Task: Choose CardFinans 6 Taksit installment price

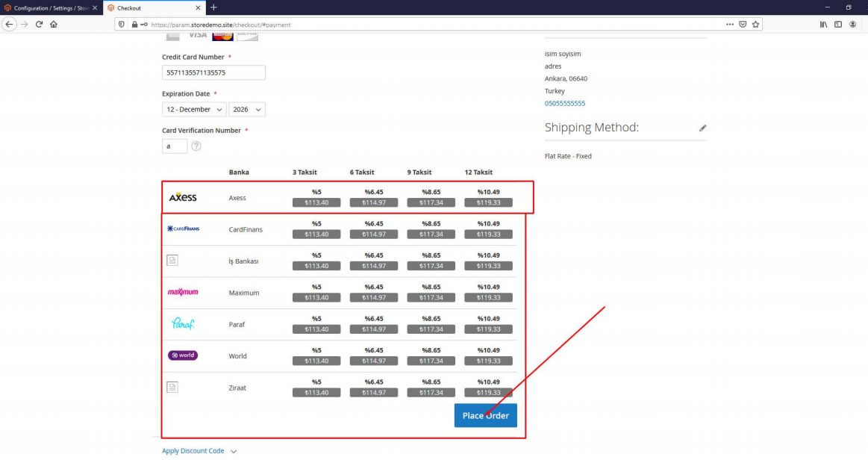Action: click(x=374, y=234)
